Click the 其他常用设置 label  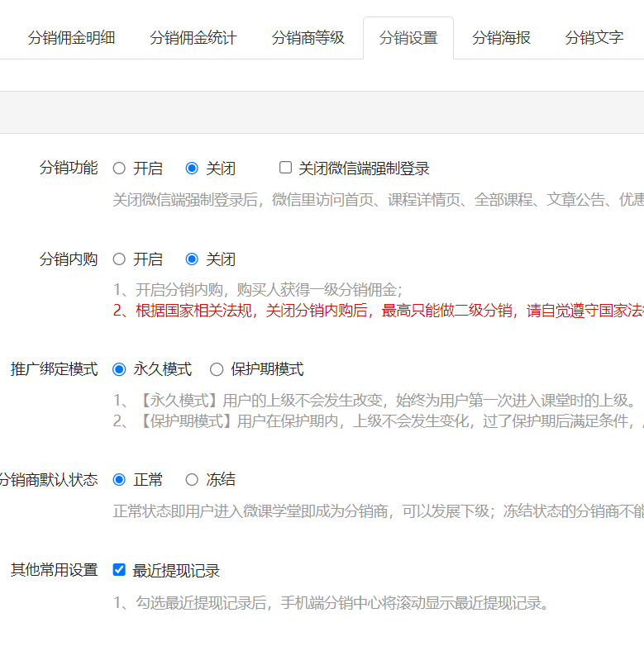54,570
